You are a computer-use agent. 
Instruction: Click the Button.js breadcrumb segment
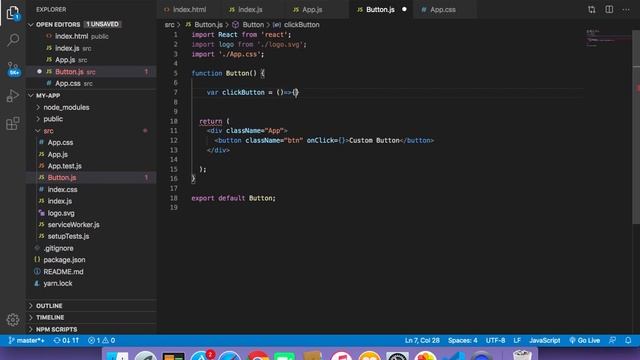[208, 25]
